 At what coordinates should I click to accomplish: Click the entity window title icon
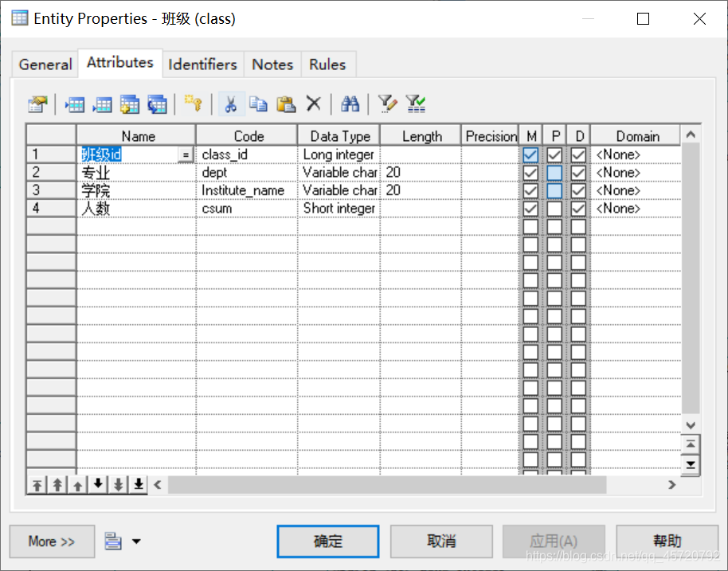[x=19, y=18]
